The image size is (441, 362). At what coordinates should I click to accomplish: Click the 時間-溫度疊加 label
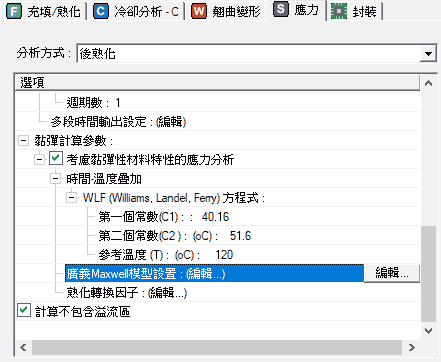104,179
